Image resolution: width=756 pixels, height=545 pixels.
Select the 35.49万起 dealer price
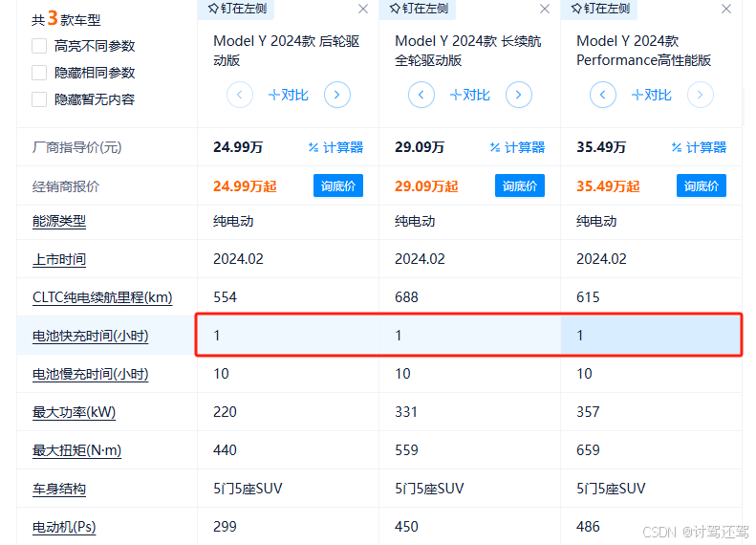pyautogui.click(x=608, y=186)
